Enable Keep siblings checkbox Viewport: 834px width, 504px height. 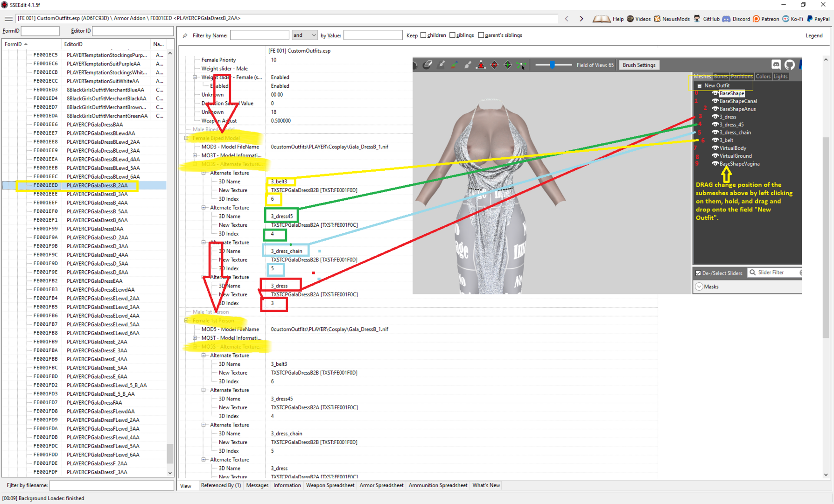[452, 35]
